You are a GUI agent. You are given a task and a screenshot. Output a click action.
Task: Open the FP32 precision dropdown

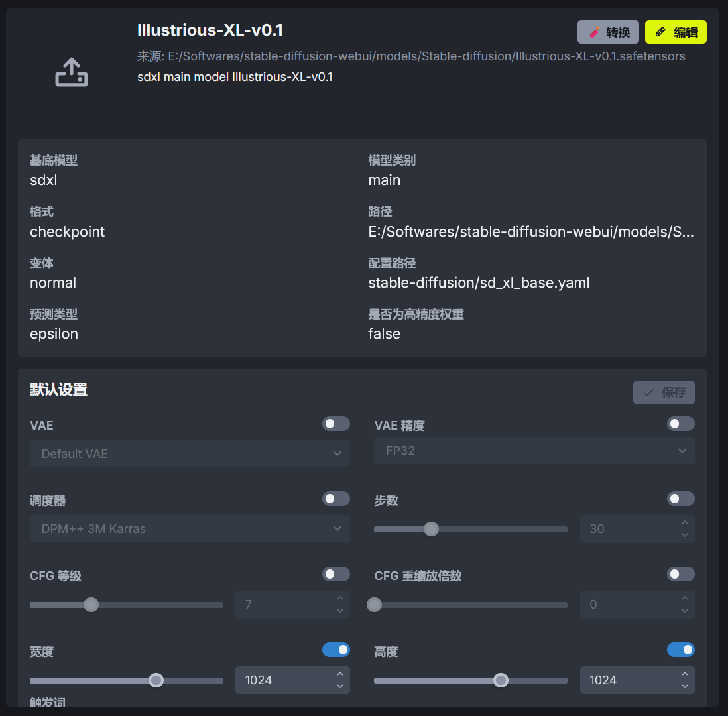pos(534,451)
